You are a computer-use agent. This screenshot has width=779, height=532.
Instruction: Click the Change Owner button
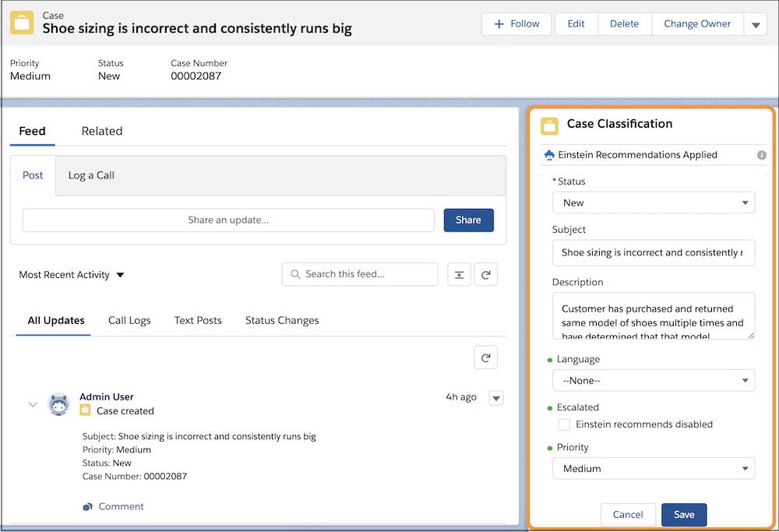click(697, 24)
